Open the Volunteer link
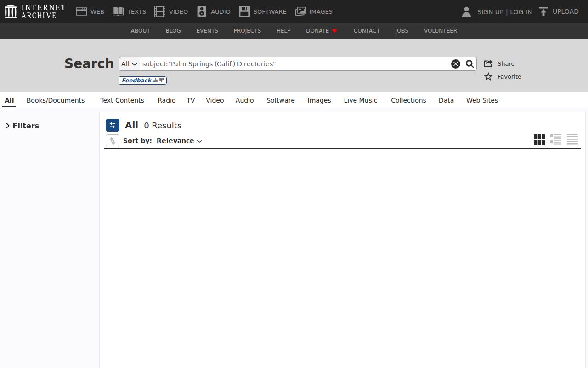The image size is (588, 368). [441, 31]
